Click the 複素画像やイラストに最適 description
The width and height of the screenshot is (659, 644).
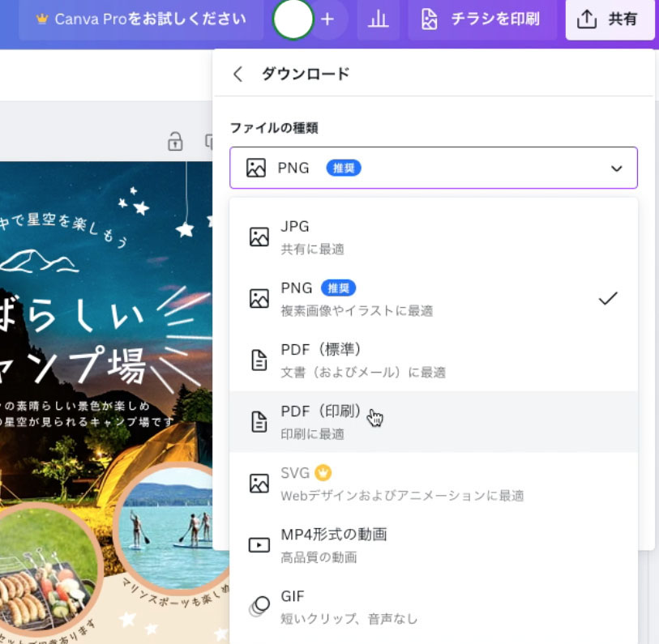pyautogui.click(x=357, y=311)
